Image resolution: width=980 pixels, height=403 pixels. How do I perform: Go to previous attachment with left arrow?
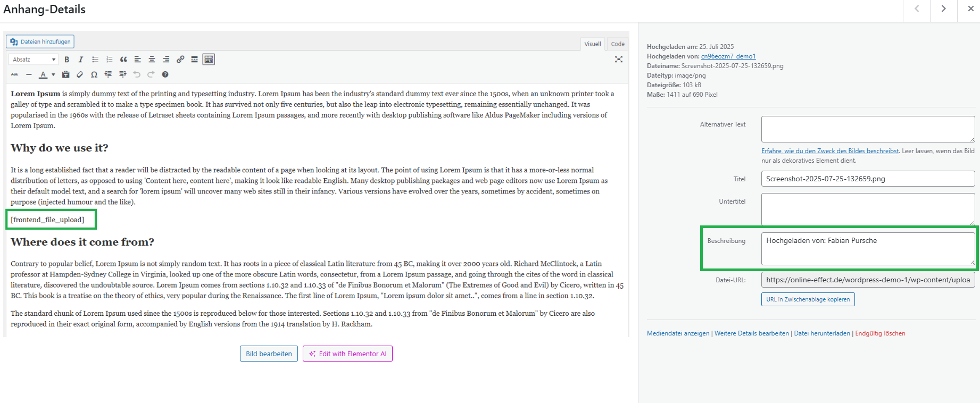pyautogui.click(x=917, y=9)
